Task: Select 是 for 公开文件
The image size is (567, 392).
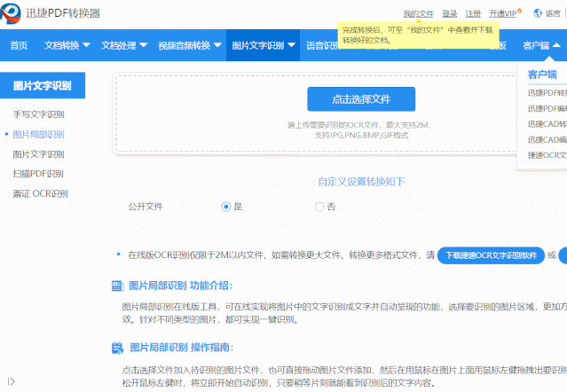Action: pos(226,207)
